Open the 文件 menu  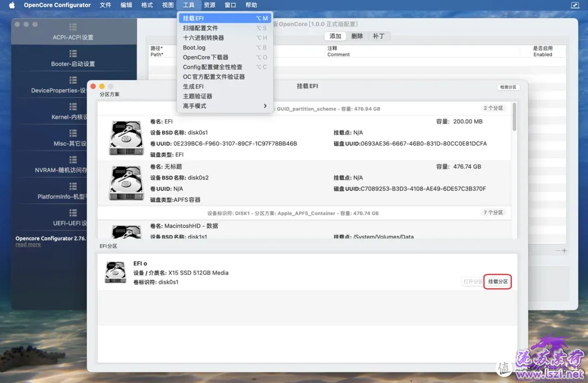click(106, 5)
